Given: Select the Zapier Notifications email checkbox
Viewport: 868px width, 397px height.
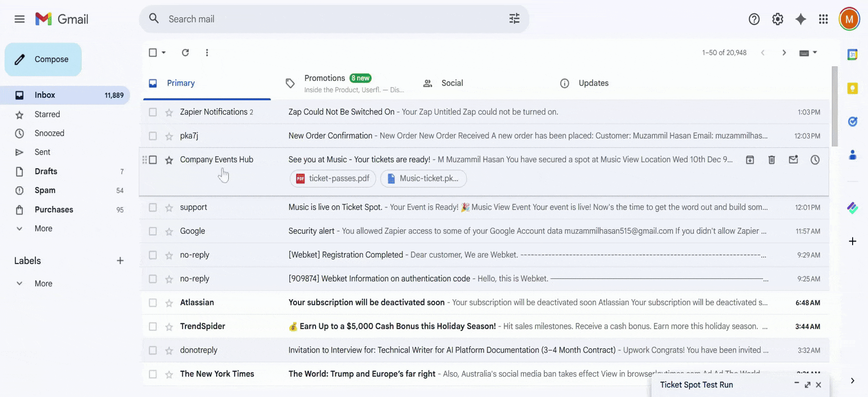Looking at the screenshot, I should (153, 112).
